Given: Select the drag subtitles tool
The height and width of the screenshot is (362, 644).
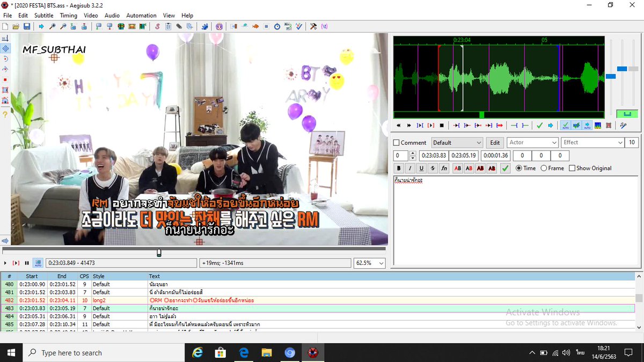Looking at the screenshot, I should [5, 48].
